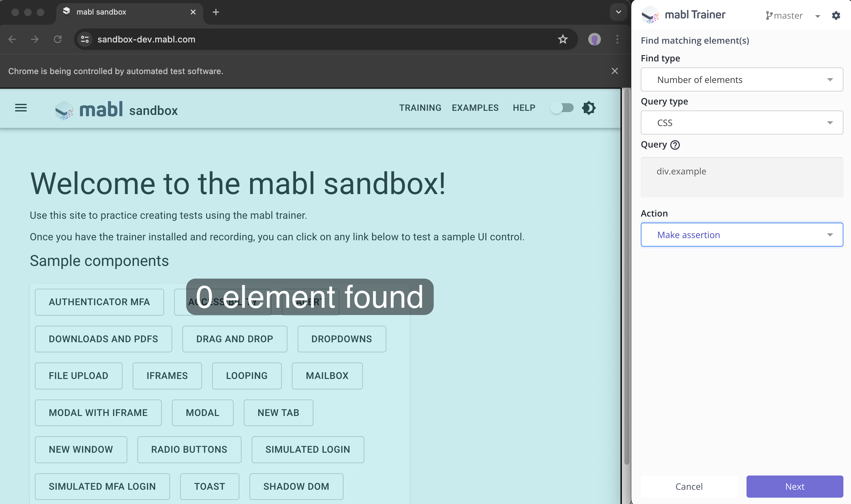This screenshot has height=504, width=851.
Task: Open the TRAINING menu item
Action: tap(420, 108)
